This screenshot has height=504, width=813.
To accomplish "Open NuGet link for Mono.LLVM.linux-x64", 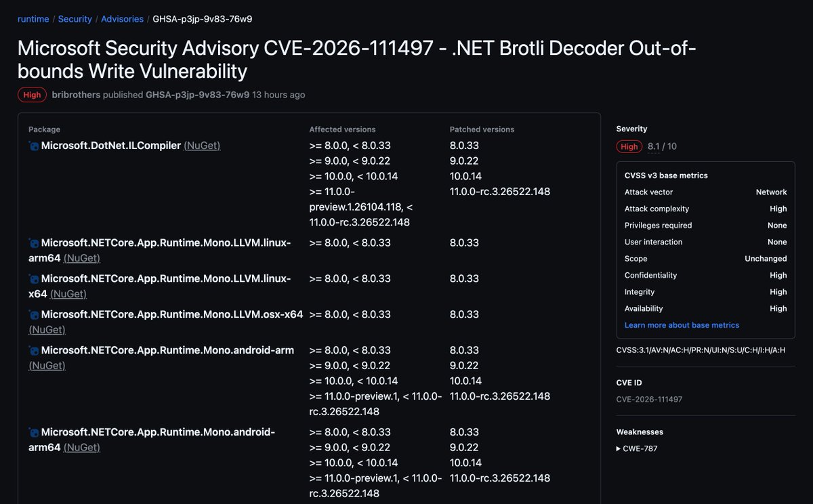I will click(x=68, y=294).
